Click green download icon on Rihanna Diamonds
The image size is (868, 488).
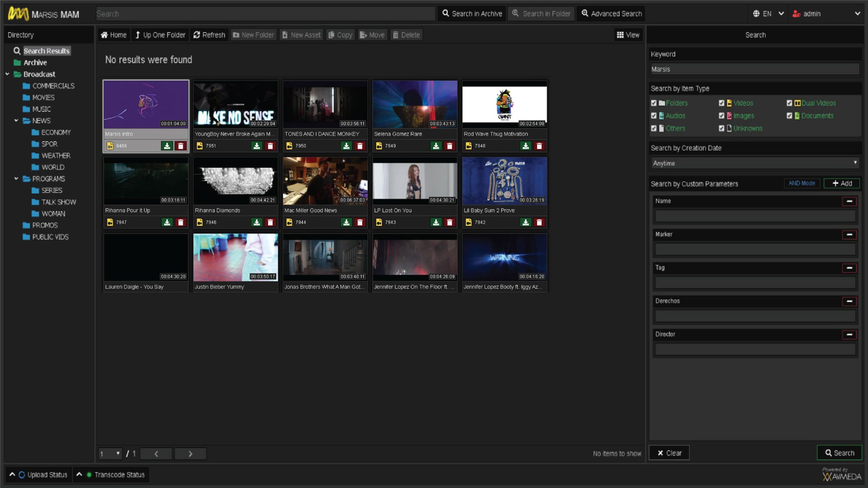(256, 222)
